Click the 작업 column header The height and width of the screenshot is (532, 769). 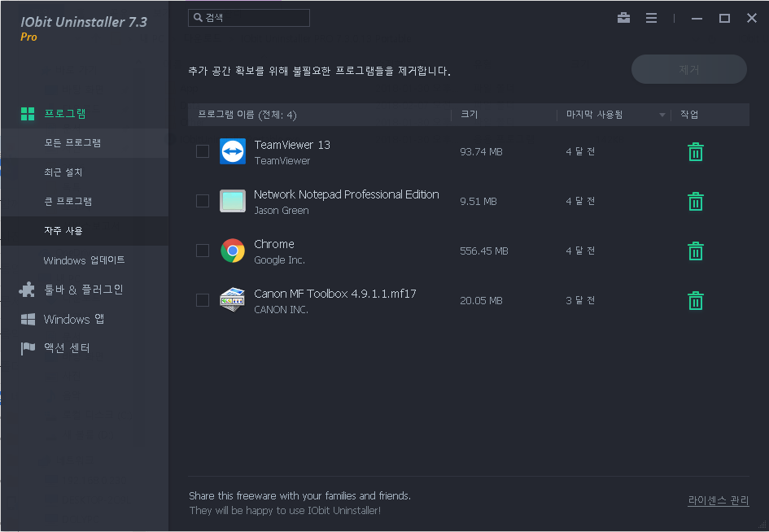coord(689,115)
